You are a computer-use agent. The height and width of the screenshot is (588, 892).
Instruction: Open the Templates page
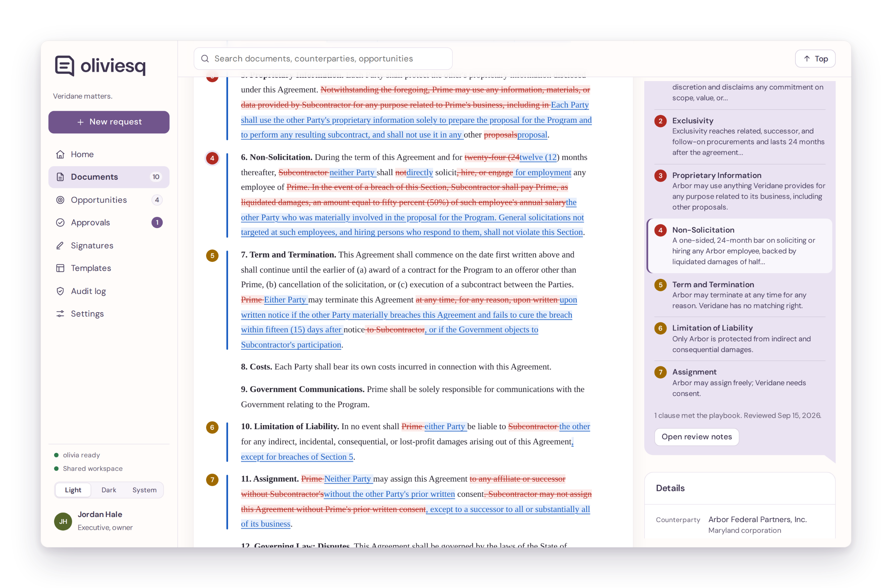(109, 268)
